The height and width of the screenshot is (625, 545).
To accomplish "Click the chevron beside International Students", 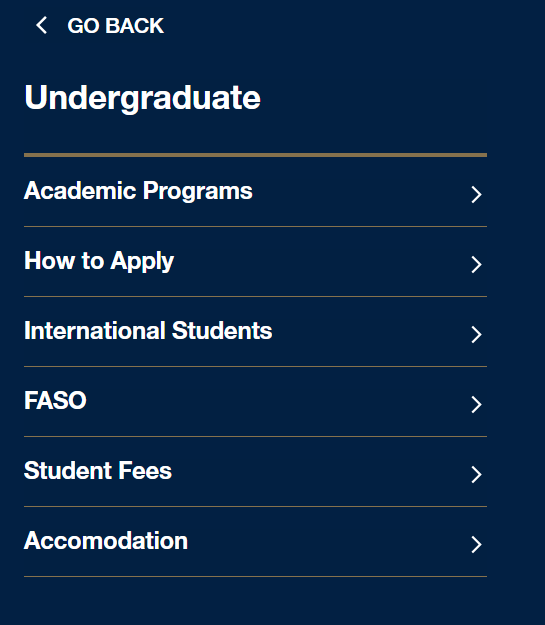I will 476,334.
